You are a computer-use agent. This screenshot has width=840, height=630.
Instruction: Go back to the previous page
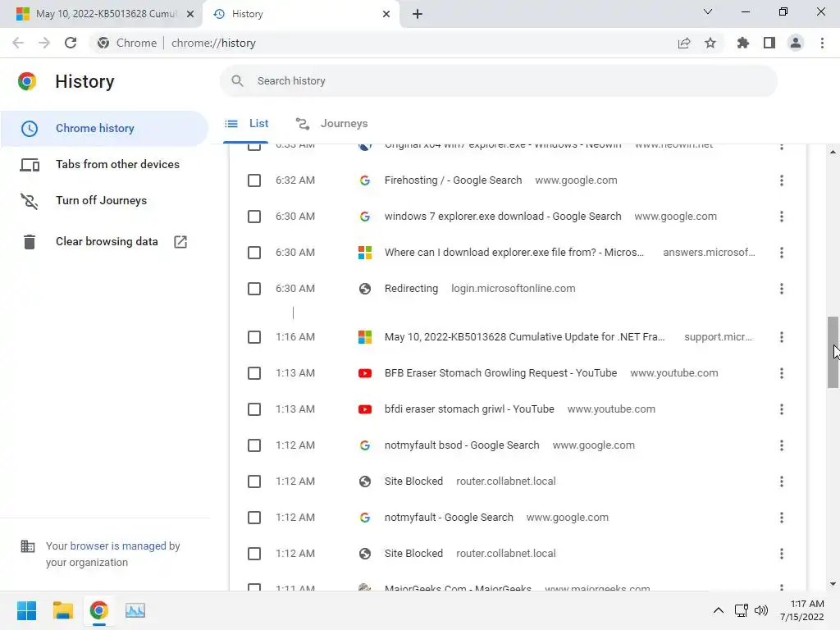[x=18, y=43]
